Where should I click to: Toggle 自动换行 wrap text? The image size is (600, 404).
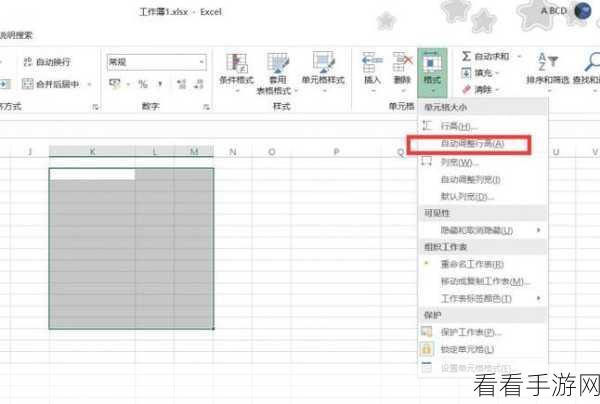click(x=47, y=62)
